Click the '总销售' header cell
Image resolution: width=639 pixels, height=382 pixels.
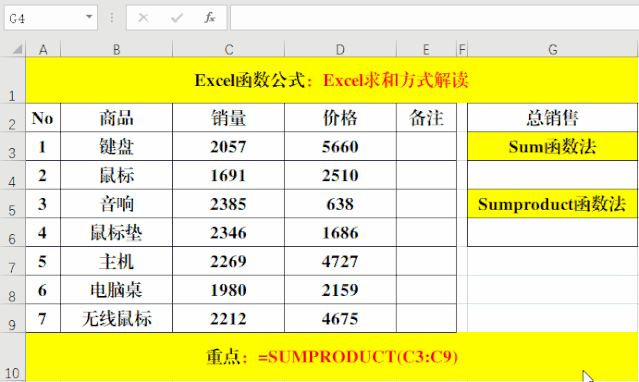coord(553,118)
